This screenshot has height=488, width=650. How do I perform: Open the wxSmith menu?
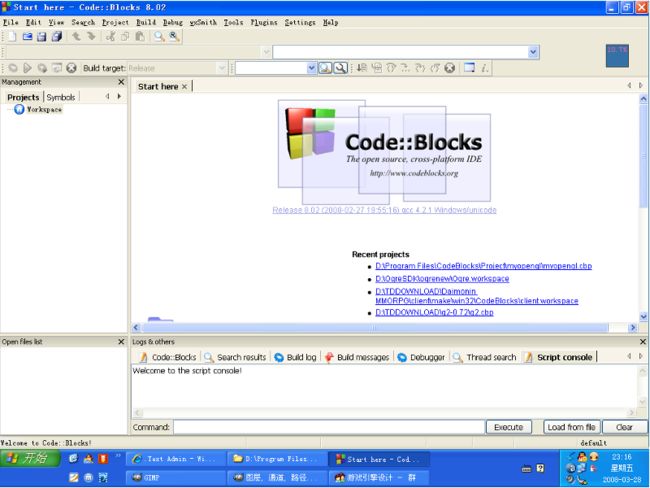pos(203,22)
